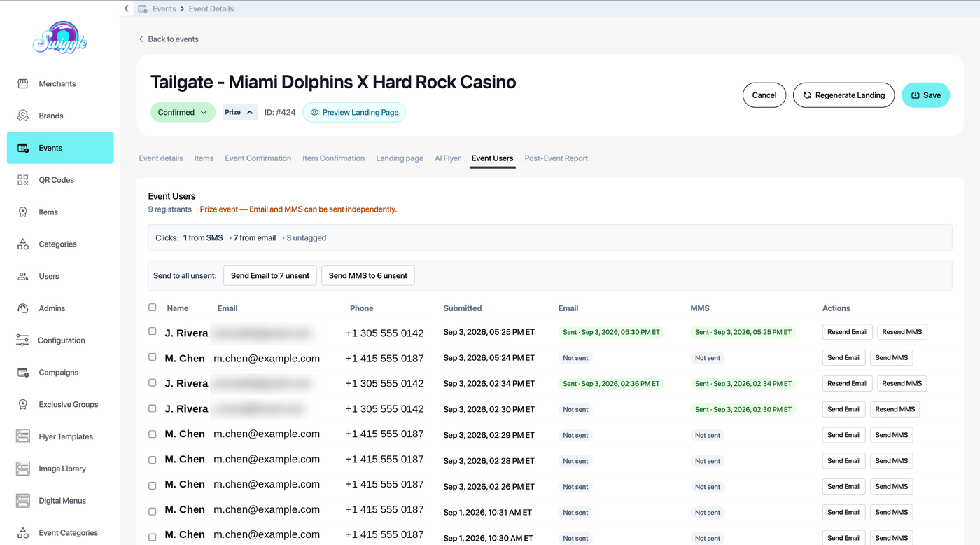Open the Brands sidebar icon

(x=23, y=116)
